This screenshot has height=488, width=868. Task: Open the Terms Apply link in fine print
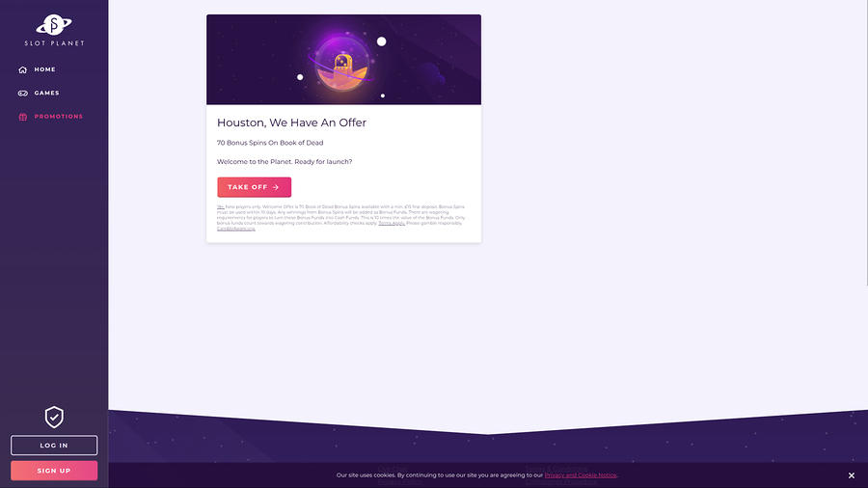point(392,223)
